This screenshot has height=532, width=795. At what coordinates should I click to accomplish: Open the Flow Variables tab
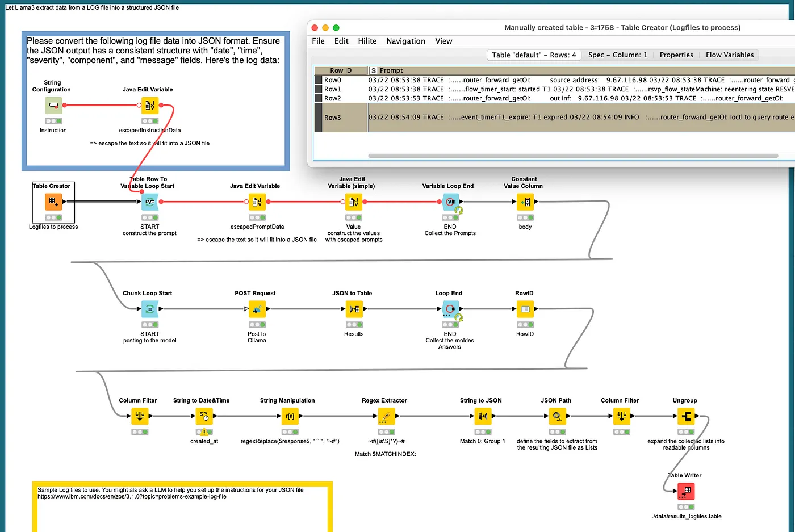pos(730,55)
